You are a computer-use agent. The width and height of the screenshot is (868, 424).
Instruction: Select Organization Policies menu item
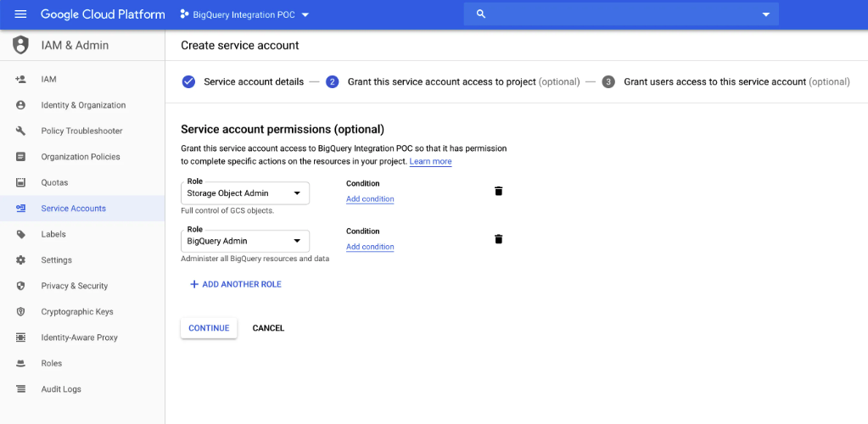click(x=82, y=157)
